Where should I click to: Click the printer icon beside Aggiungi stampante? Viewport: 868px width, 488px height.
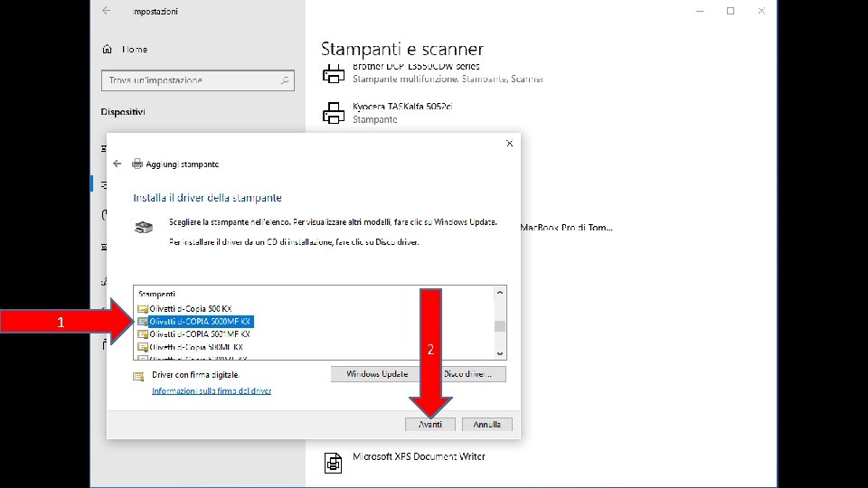[x=137, y=164]
